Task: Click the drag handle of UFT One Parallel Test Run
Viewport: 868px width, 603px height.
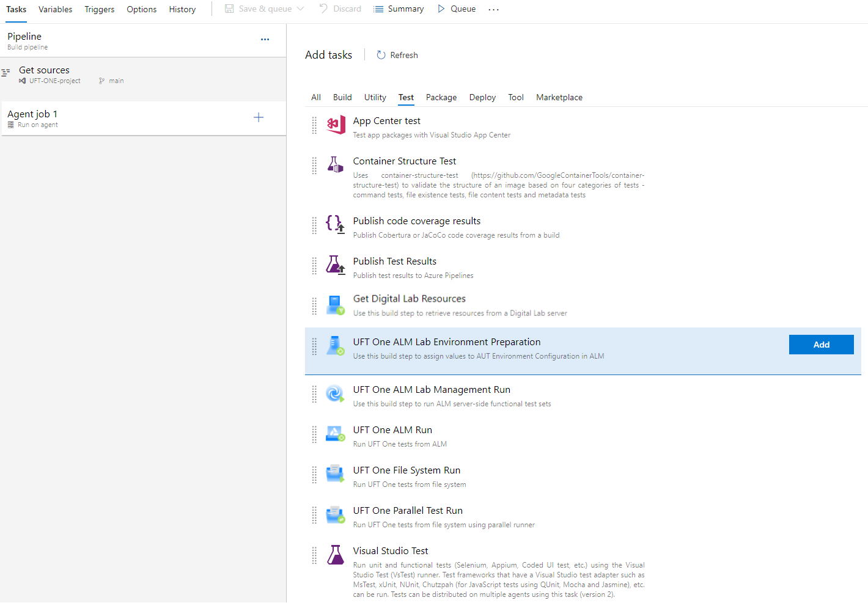Action: point(314,515)
